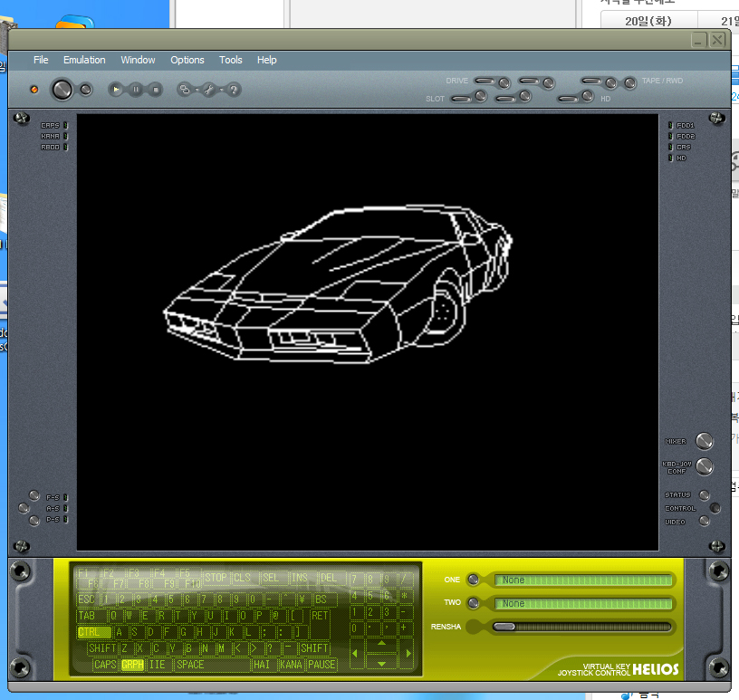Click the RENSHA speed slider
This screenshot has width=739, height=700.
[582, 627]
